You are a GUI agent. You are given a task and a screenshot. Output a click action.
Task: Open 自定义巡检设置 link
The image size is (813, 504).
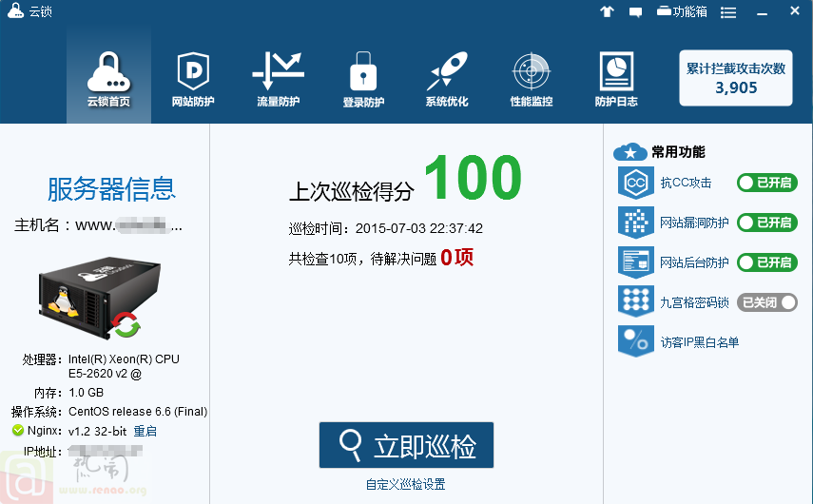(405, 484)
